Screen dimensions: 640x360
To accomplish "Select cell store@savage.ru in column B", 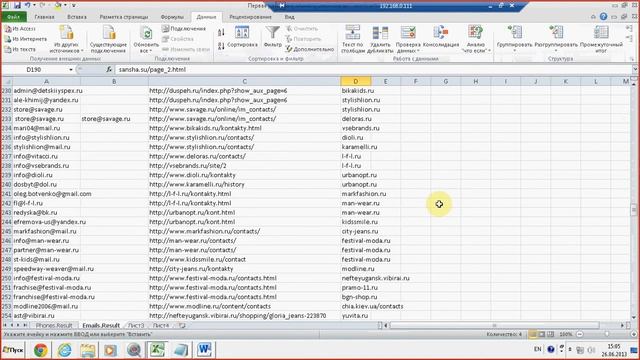I will [x=114, y=119].
